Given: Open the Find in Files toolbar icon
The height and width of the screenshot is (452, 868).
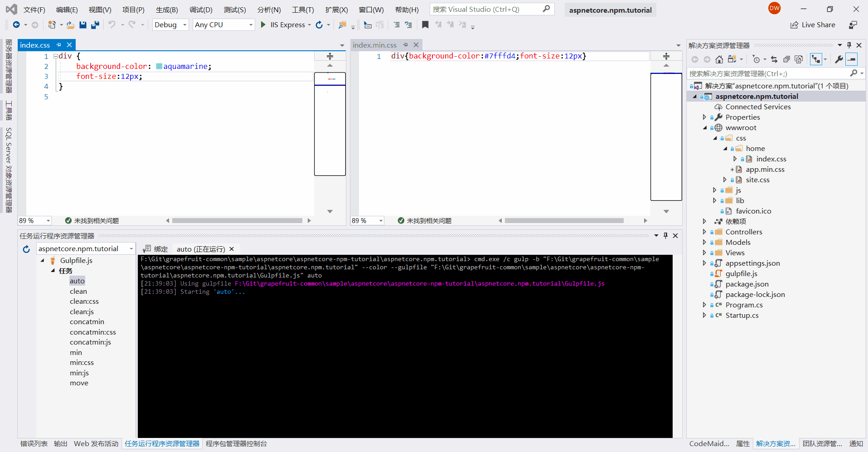Looking at the screenshot, I should 342,25.
